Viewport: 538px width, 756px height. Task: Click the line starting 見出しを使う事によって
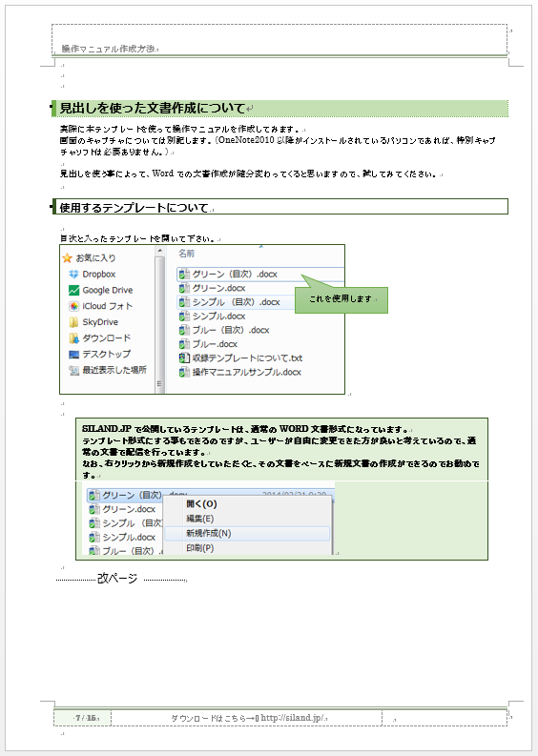point(249,174)
